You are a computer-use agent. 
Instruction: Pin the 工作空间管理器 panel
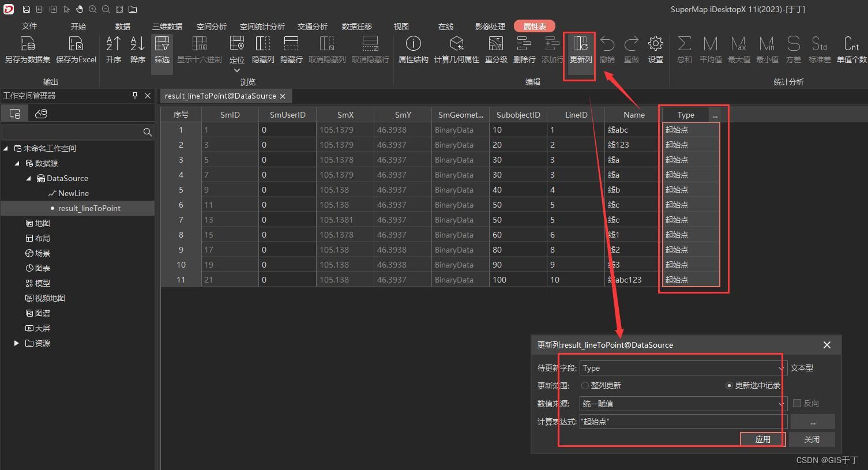(x=135, y=96)
